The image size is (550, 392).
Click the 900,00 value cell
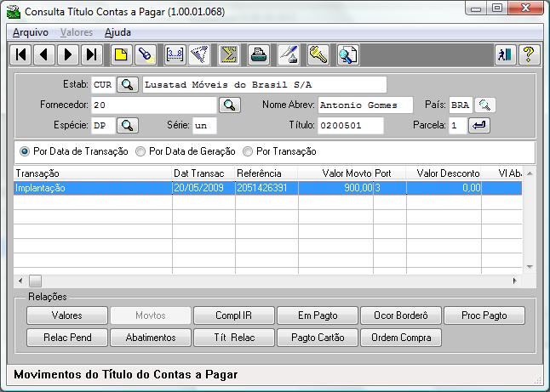(335, 188)
